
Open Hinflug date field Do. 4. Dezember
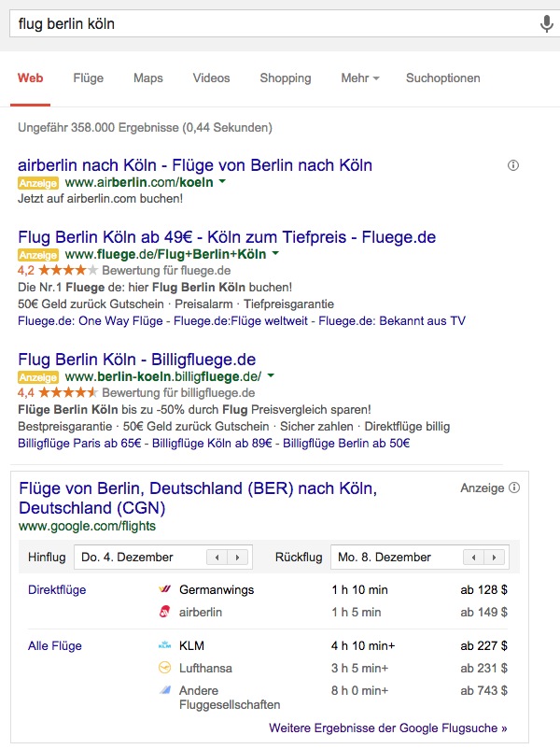click(163, 557)
